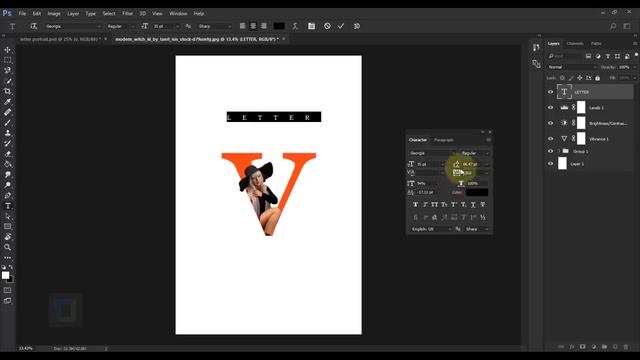Lock position of the layer
This screenshot has height=360, width=640.
click(580, 78)
